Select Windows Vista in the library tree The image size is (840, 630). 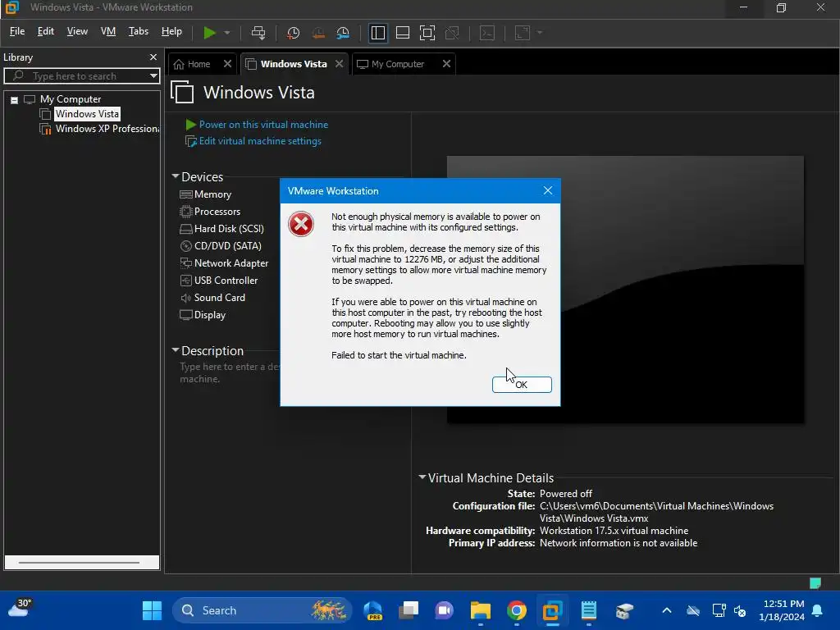87,113
